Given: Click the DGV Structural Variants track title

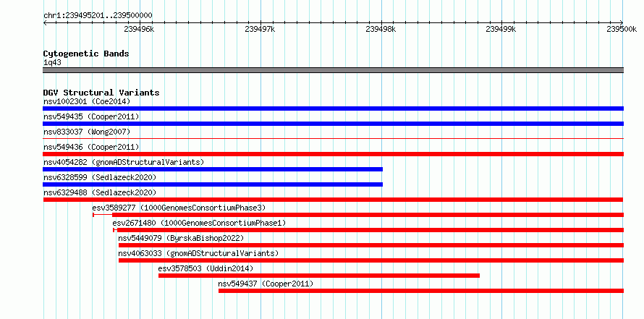Looking at the screenshot, I should [x=101, y=93].
